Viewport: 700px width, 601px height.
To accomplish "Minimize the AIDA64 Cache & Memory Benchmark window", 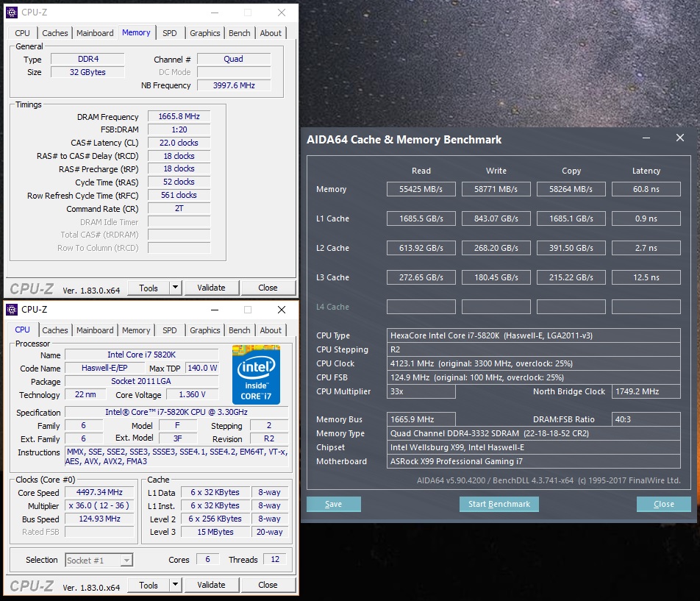I will coord(646,138).
